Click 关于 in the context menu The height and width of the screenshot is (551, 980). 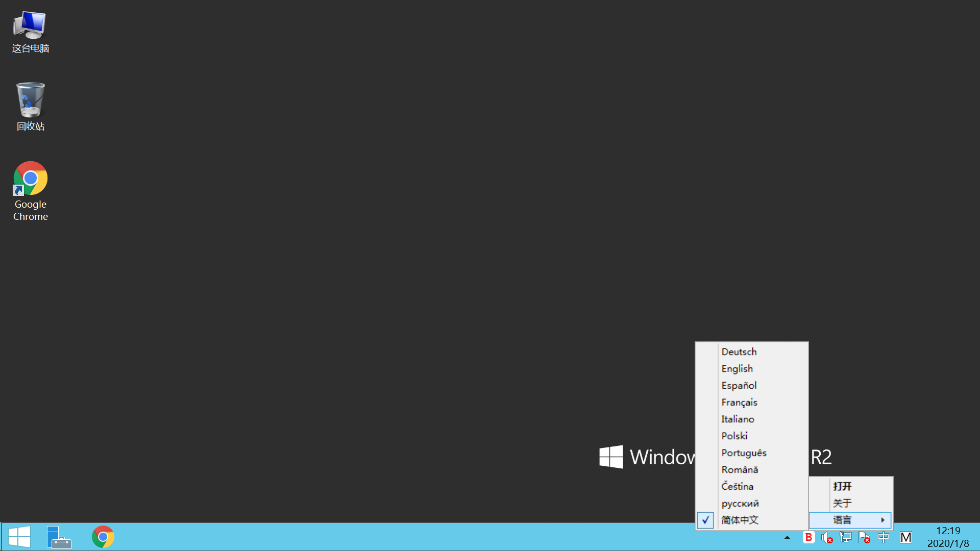[842, 503]
